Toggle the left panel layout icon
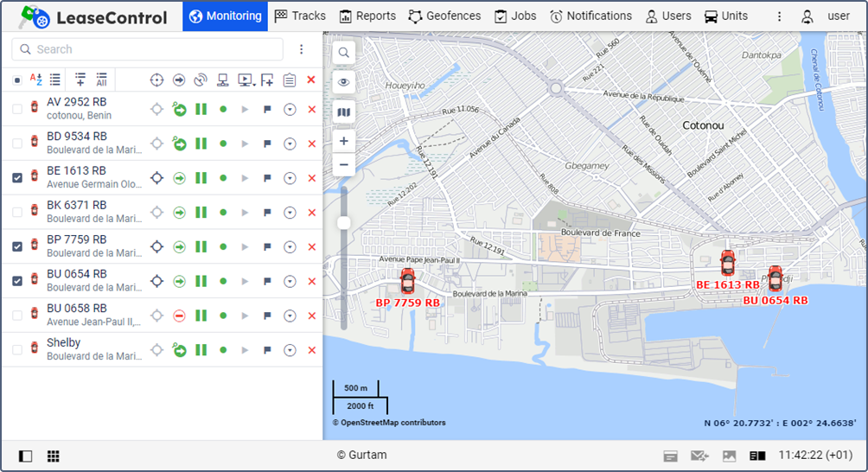 (25, 456)
